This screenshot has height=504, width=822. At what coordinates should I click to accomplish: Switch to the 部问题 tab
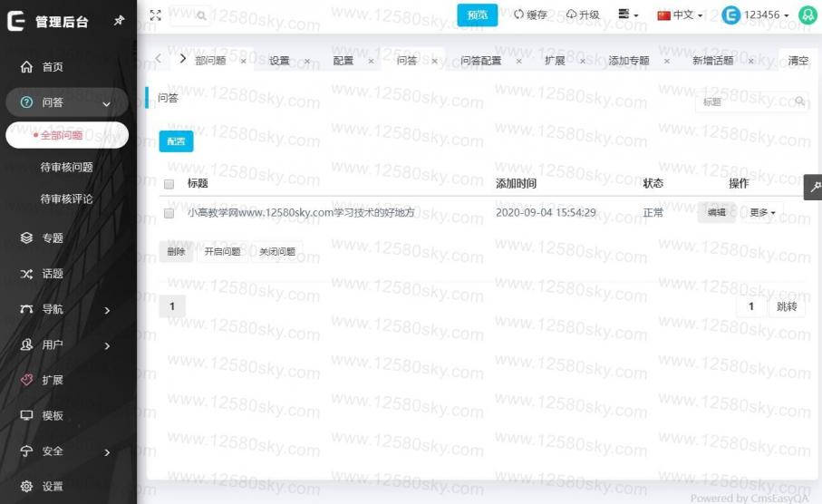coord(210,61)
